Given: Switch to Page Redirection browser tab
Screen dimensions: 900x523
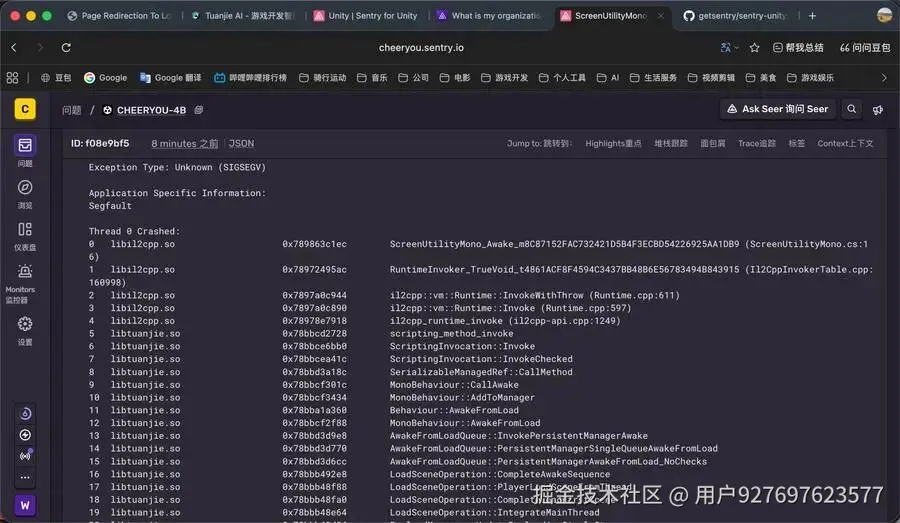Looking at the screenshot, I should (119, 16).
